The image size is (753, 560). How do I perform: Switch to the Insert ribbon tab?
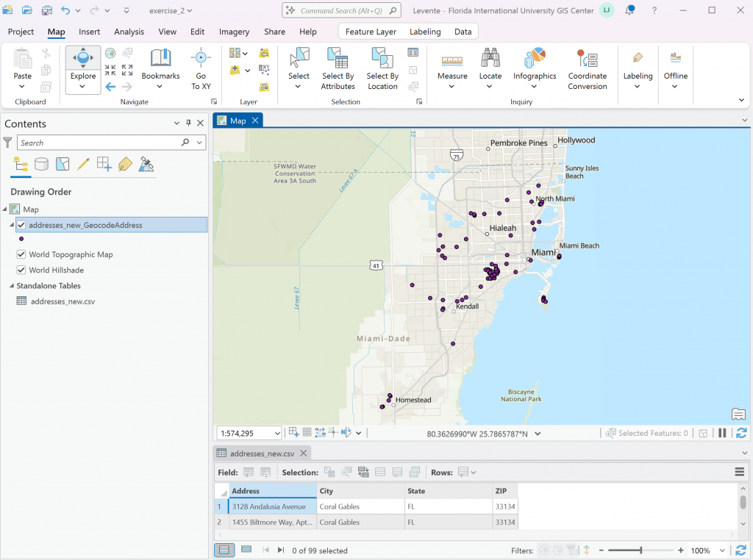point(89,32)
